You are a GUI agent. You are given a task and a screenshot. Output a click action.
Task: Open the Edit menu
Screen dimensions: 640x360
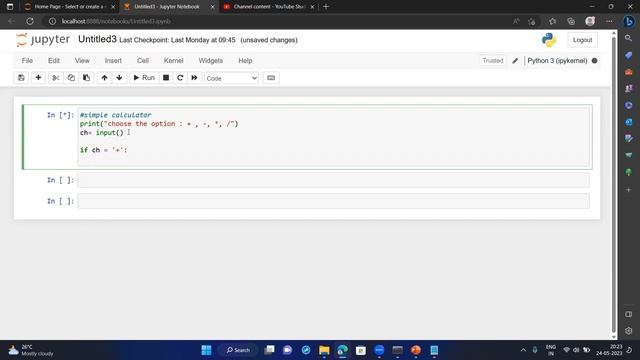54,60
